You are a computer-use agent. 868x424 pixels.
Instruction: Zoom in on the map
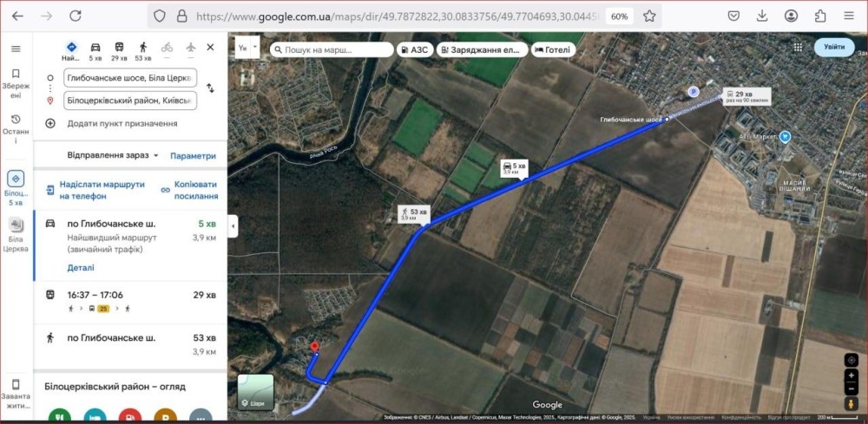click(852, 375)
